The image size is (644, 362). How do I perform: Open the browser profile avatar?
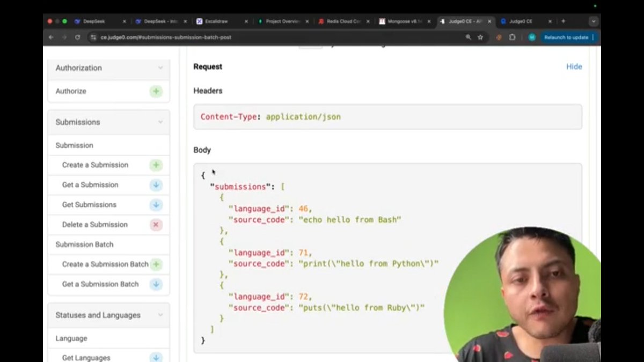[531, 38]
